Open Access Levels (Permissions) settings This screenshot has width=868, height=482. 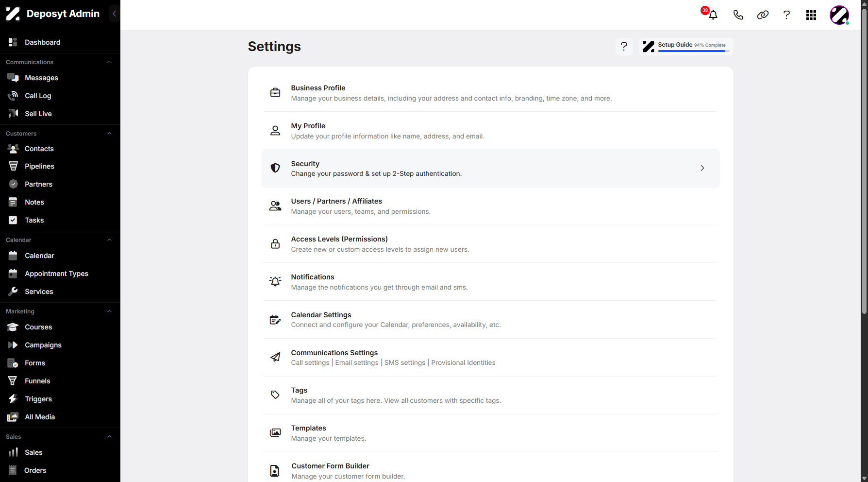tap(491, 244)
